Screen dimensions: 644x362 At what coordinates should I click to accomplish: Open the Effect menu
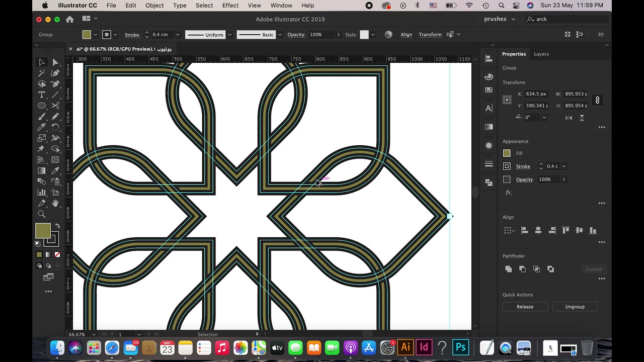[230, 6]
